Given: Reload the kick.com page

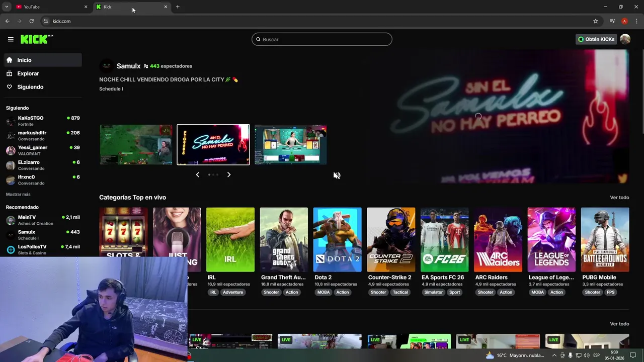Looking at the screenshot, I should pyautogui.click(x=31, y=21).
